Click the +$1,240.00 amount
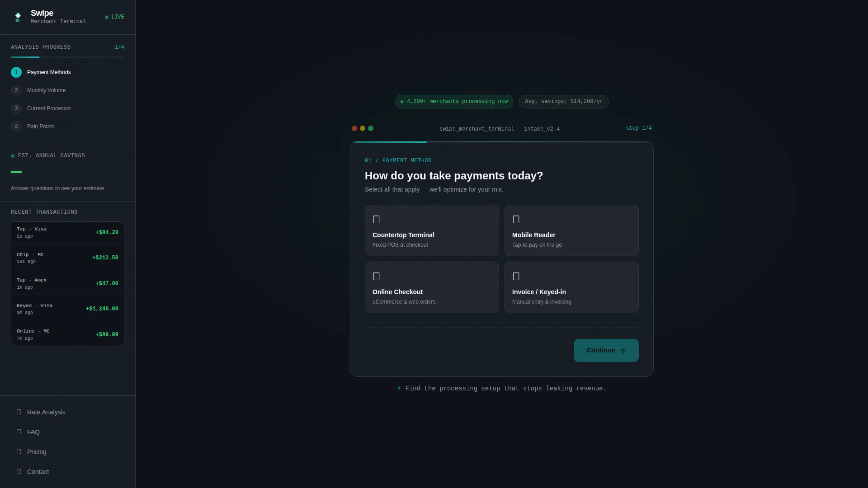 point(102,309)
